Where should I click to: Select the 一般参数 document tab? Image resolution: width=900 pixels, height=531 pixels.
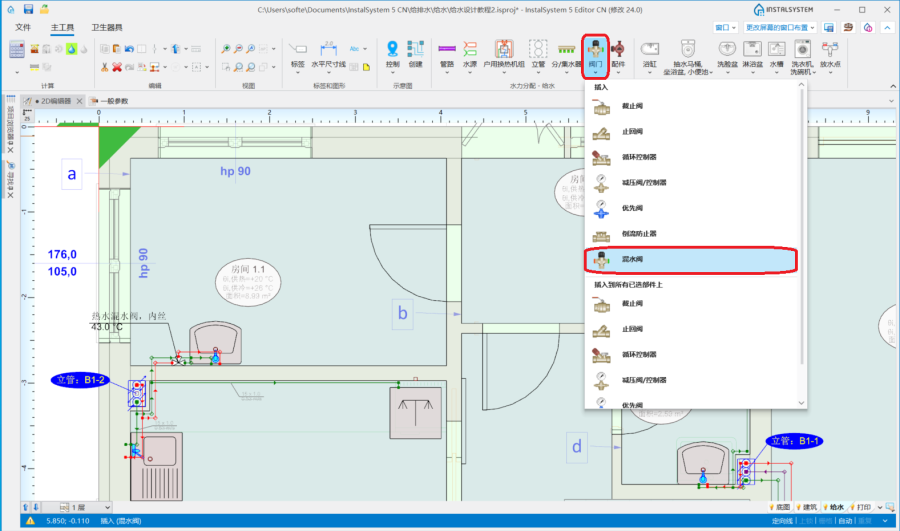(110, 101)
